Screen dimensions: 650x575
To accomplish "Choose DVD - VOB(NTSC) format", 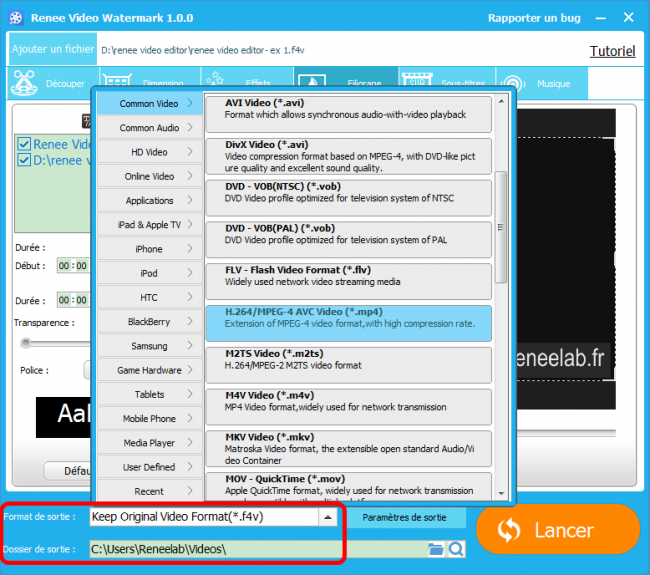I will click(x=349, y=198).
